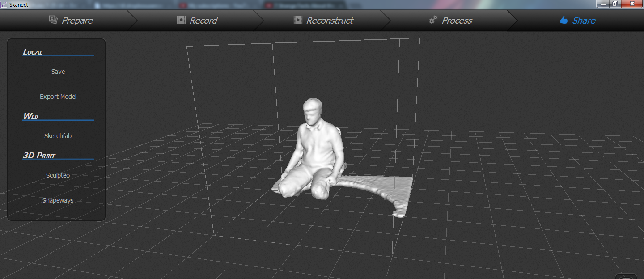Collapse the 3D Print section header
The height and width of the screenshot is (279, 644).
tap(39, 155)
